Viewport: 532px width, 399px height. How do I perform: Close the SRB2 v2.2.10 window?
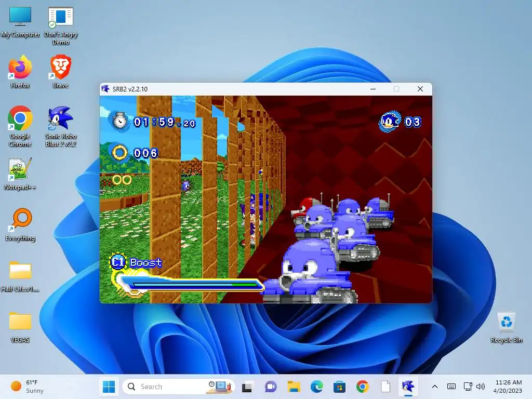pos(420,89)
